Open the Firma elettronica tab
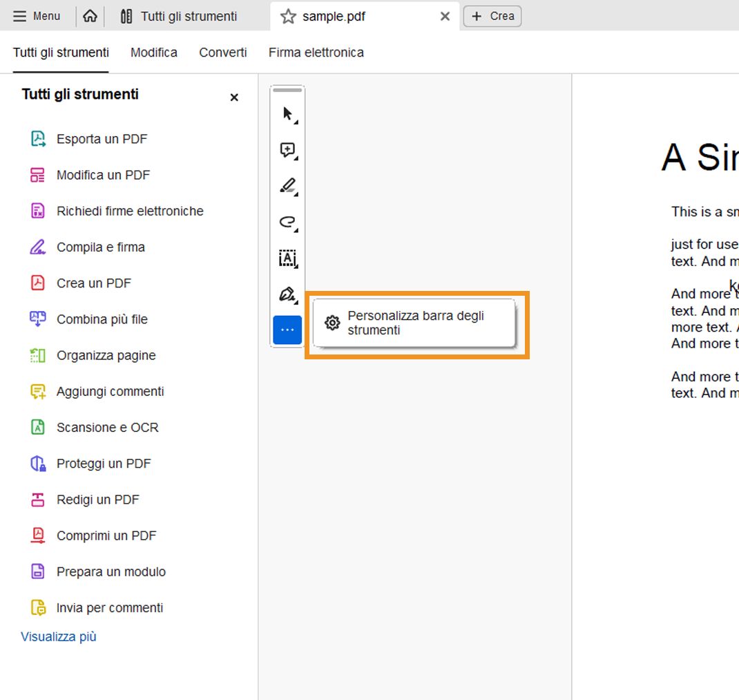 pos(316,53)
